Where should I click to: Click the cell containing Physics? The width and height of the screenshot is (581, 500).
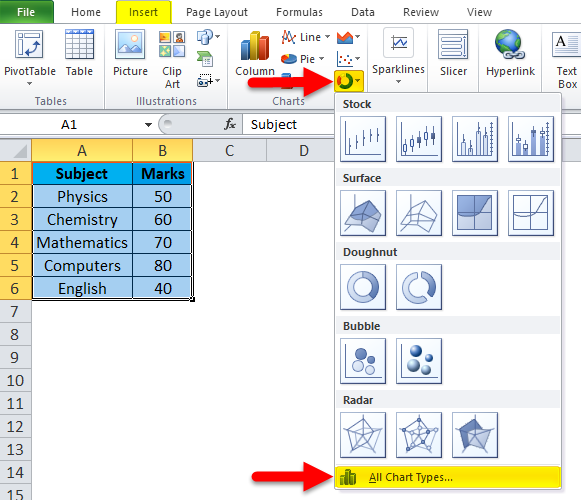82,196
